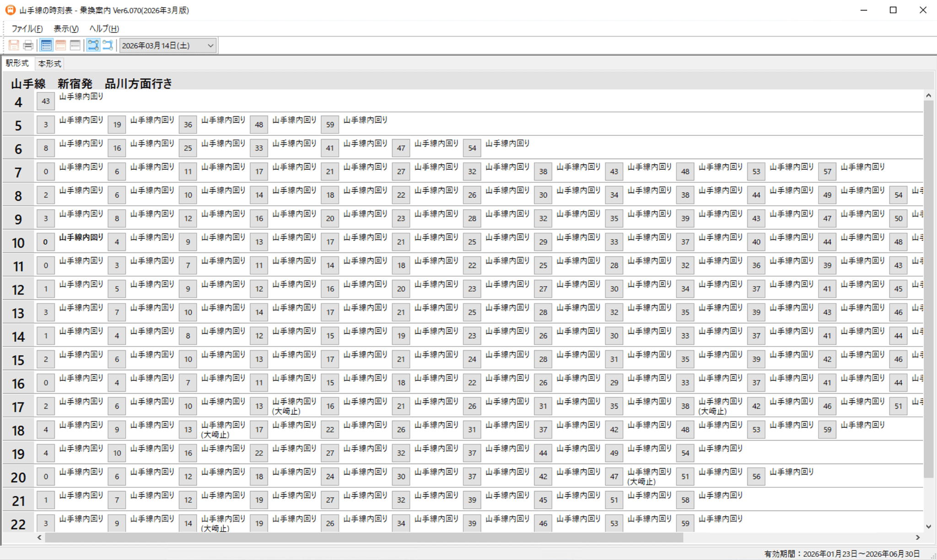Click the horizontal scrollbar thumb
Viewport: 937px width, 560px height.
[x=364, y=537]
